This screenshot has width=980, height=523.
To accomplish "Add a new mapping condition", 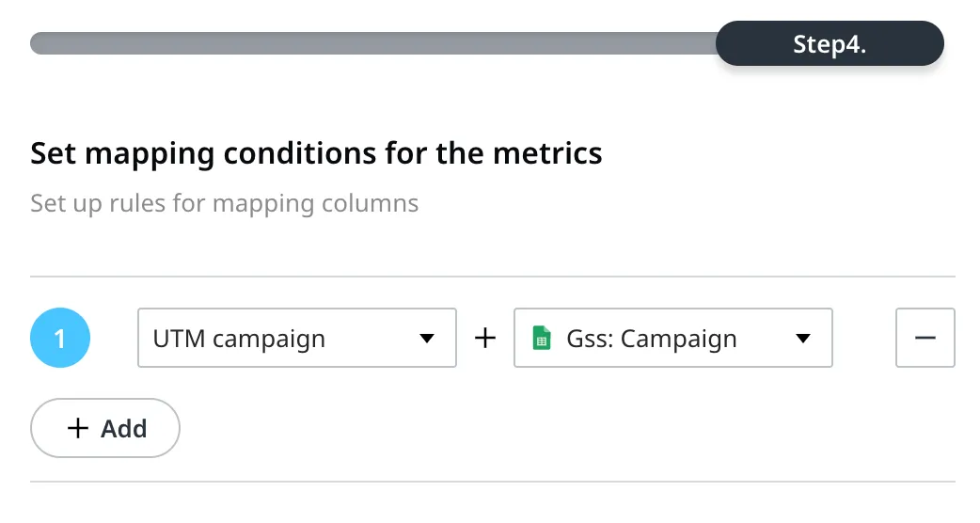I will [x=105, y=428].
